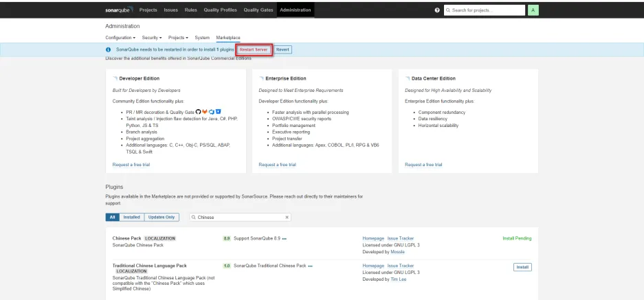Open the help question mark icon
The height and width of the screenshot is (300, 644).
click(x=437, y=10)
